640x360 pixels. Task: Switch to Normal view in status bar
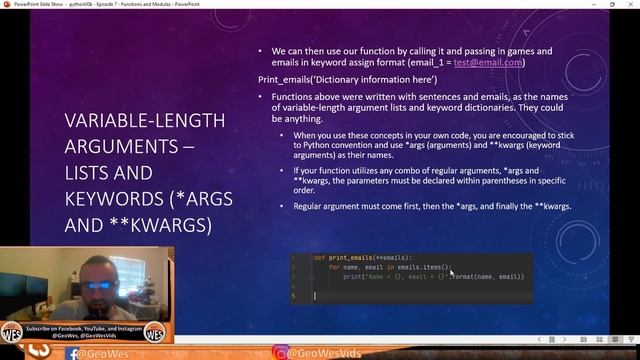[x=584, y=339]
